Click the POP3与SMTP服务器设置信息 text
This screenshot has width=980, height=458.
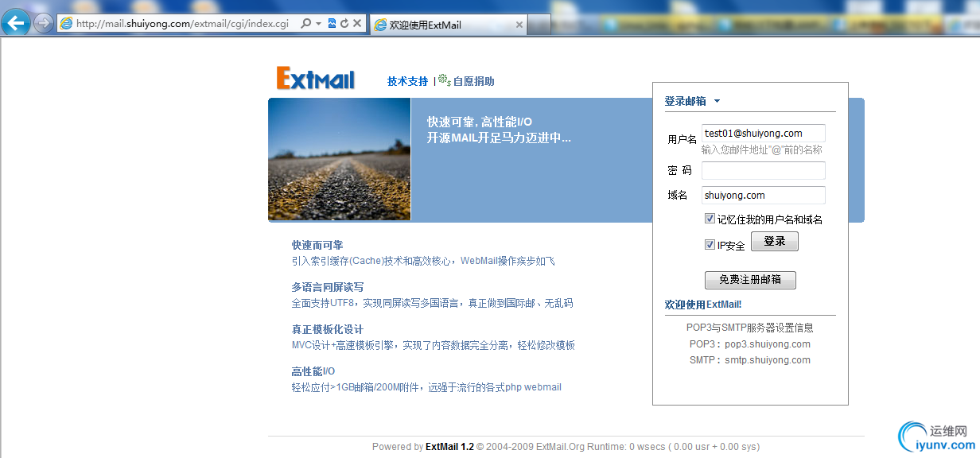tap(750, 328)
